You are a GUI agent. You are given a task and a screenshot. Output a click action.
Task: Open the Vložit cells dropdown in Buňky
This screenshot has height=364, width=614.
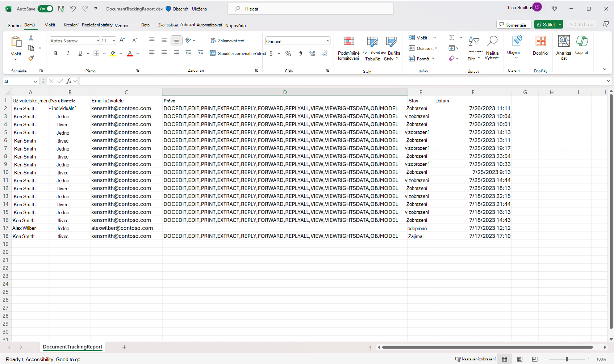434,38
